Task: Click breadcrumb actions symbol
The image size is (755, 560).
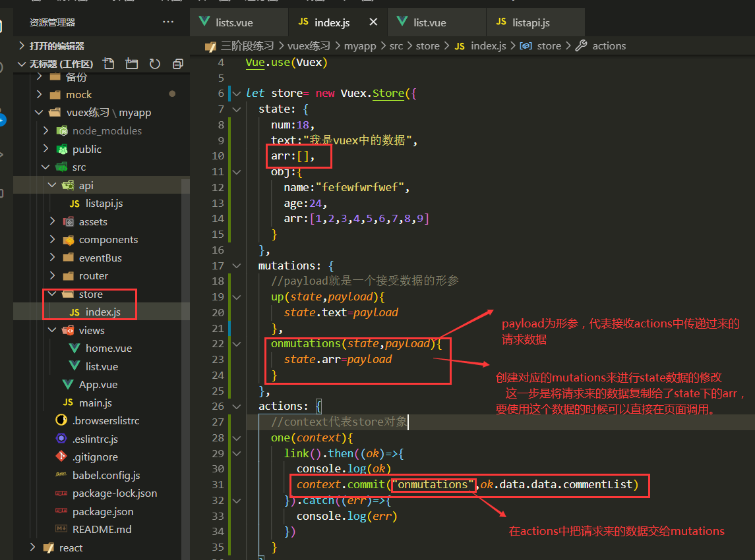Action: point(609,45)
